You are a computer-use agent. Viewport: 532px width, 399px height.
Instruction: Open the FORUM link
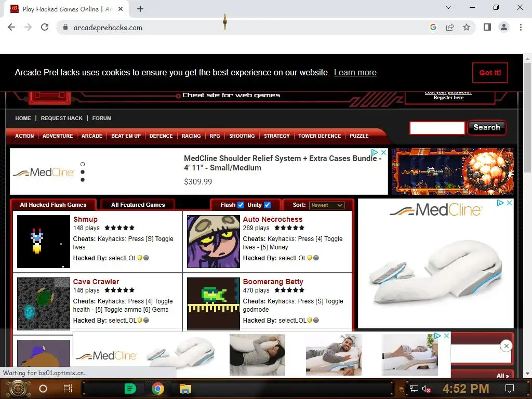102,118
